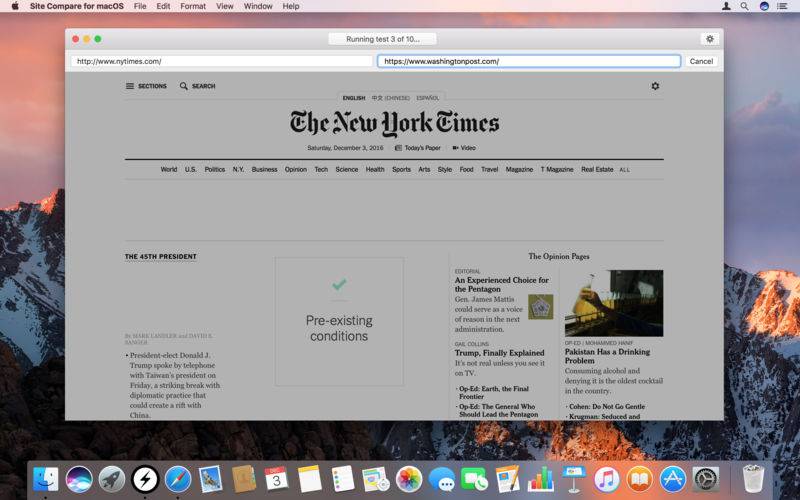Open FaceTime from the dock
The height and width of the screenshot is (500, 800).
pyautogui.click(x=474, y=480)
